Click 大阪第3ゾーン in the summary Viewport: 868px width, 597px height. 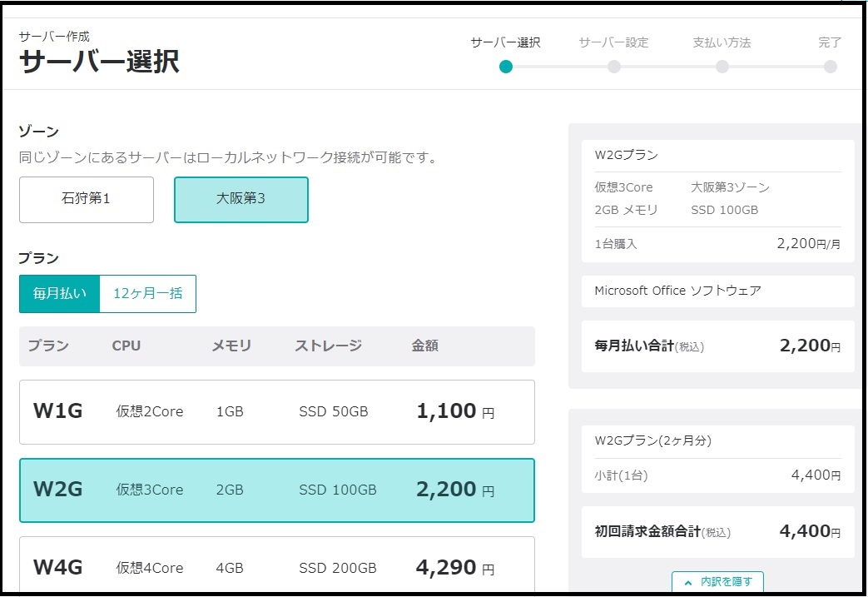tap(730, 187)
